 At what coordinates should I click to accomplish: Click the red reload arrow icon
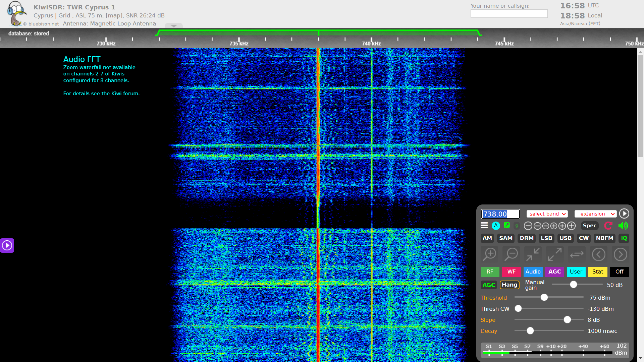pyautogui.click(x=608, y=226)
